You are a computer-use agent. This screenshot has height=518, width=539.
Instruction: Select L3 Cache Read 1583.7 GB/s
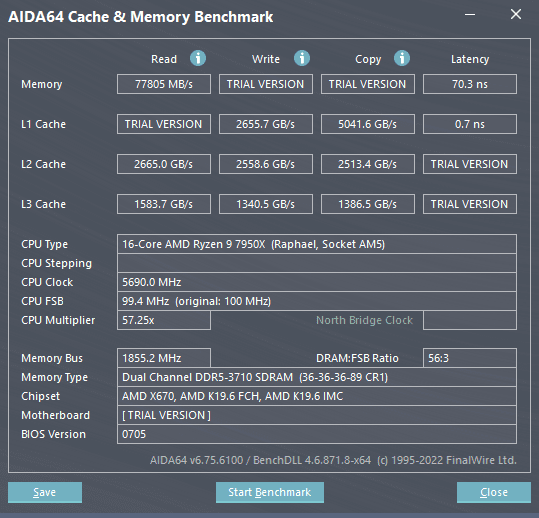coord(164,204)
